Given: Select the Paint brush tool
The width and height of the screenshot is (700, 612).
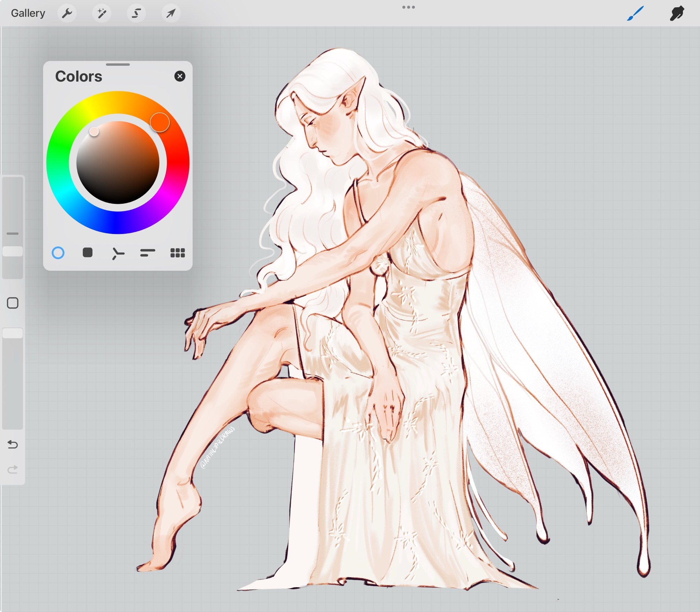Looking at the screenshot, I should tap(635, 14).
